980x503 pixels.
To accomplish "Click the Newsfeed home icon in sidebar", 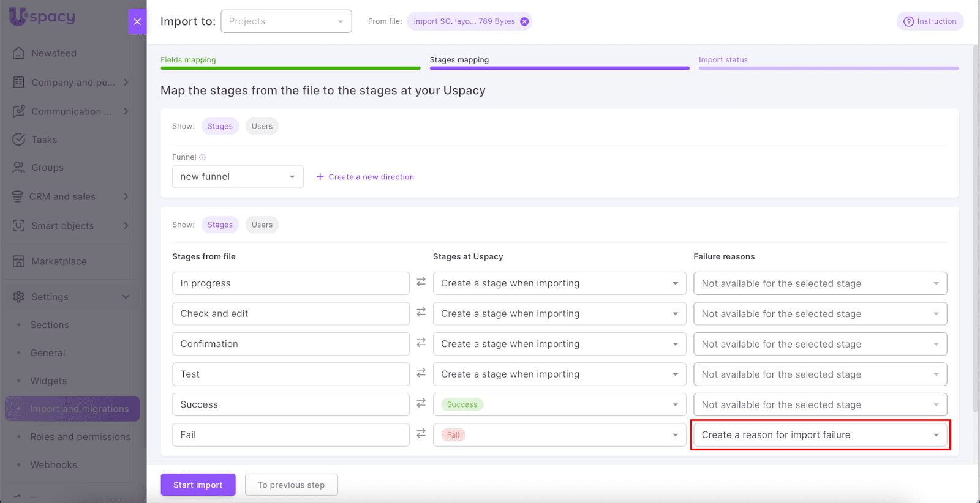I will (x=19, y=53).
